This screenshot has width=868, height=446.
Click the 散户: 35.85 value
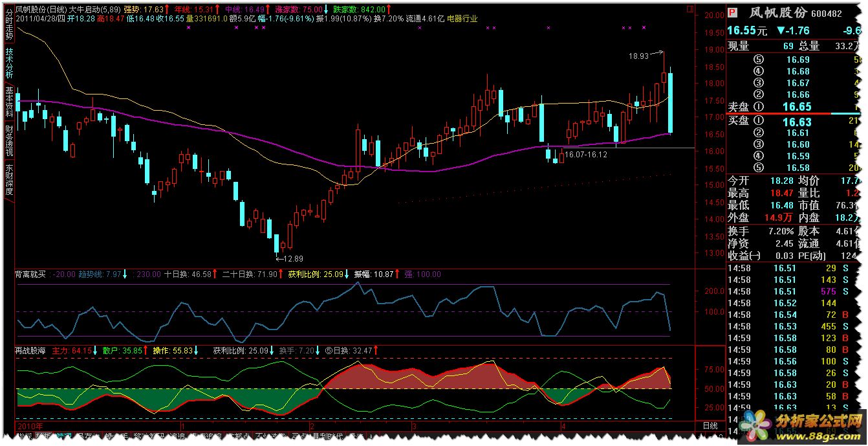122,351
